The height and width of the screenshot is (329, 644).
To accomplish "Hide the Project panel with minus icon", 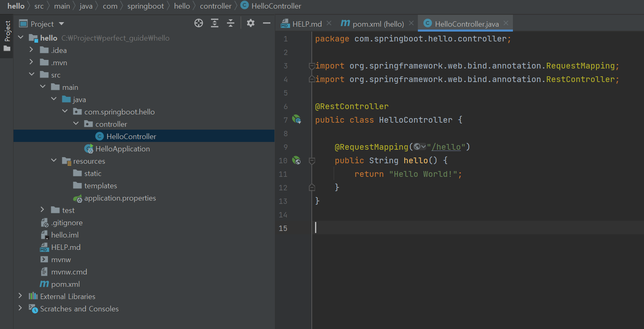I will click(267, 23).
